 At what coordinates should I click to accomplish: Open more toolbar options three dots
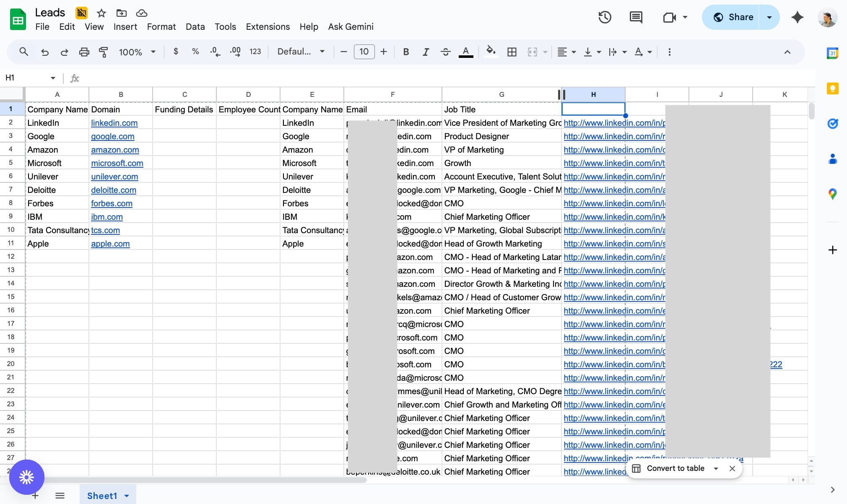pyautogui.click(x=669, y=52)
